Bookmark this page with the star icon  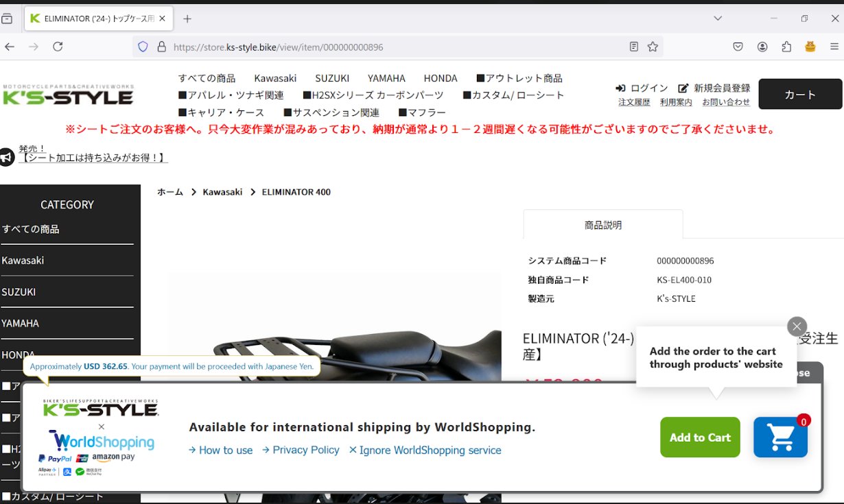click(653, 47)
